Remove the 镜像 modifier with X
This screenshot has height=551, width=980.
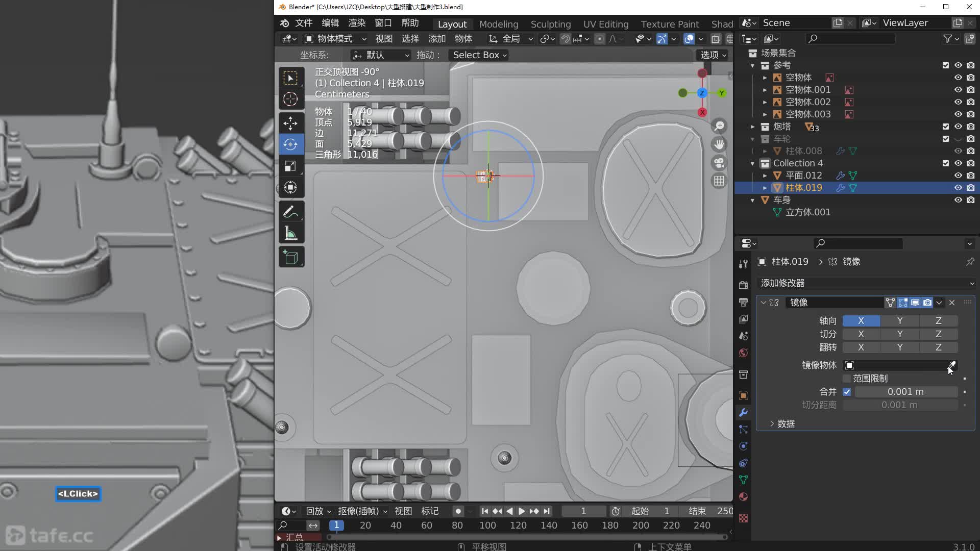click(x=952, y=303)
